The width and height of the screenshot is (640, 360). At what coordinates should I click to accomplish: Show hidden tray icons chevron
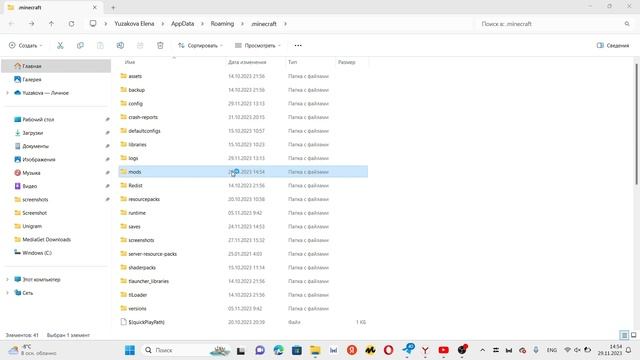[x=482, y=350]
